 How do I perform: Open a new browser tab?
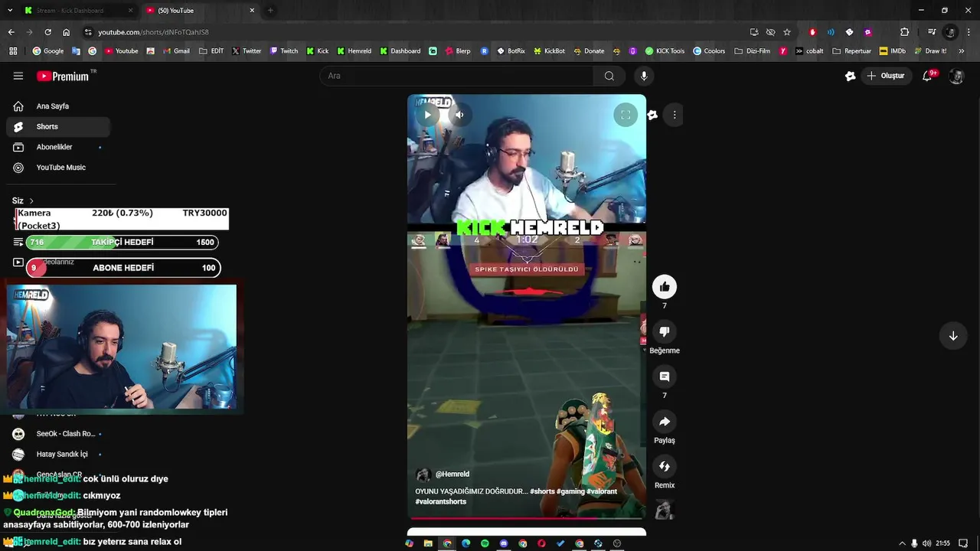click(x=270, y=11)
